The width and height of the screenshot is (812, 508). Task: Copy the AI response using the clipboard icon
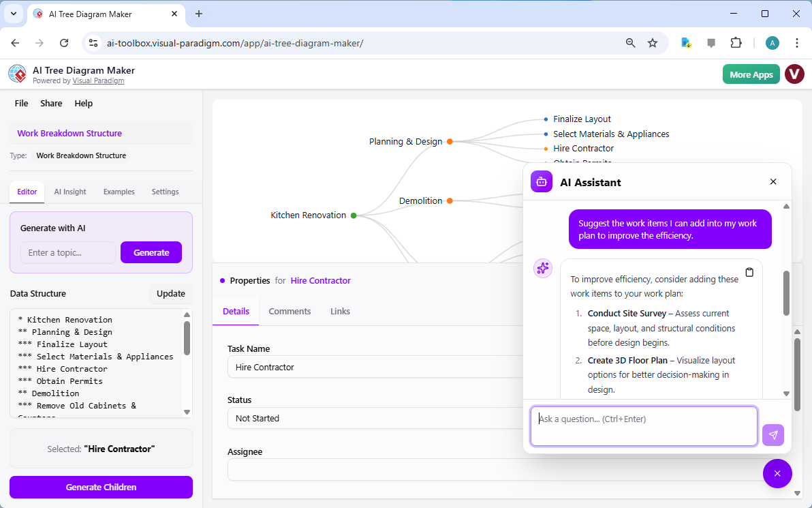coord(749,271)
